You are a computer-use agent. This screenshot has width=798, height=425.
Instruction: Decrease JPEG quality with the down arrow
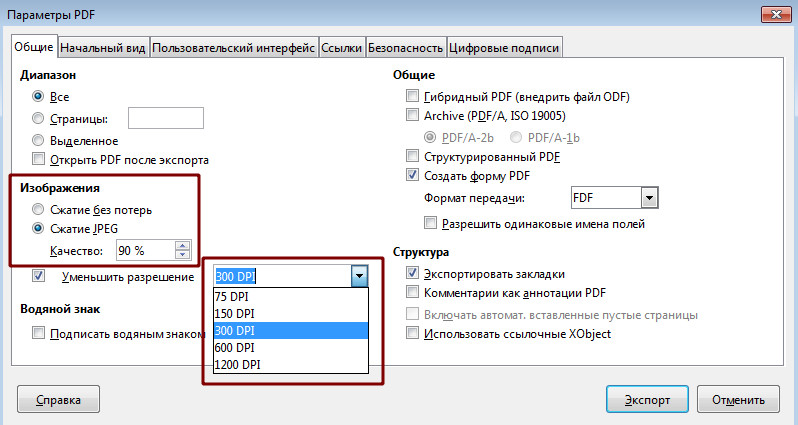[182, 255]
